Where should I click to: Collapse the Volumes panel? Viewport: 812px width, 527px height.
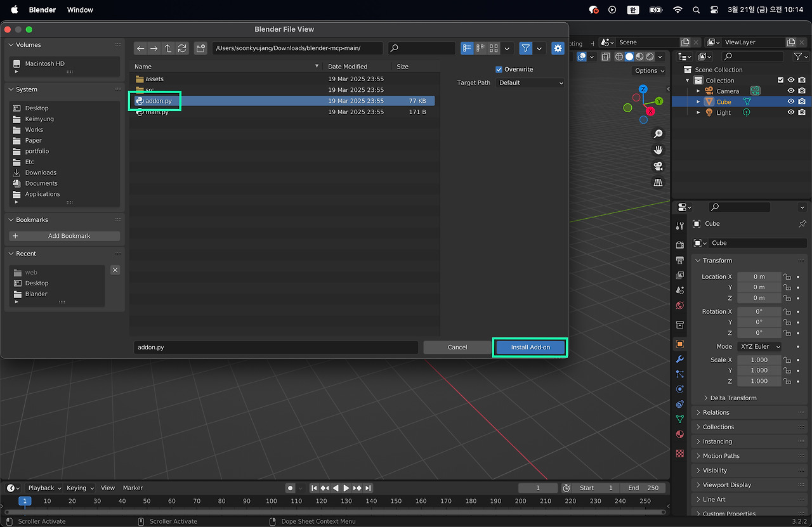click(x=11, y=45)
